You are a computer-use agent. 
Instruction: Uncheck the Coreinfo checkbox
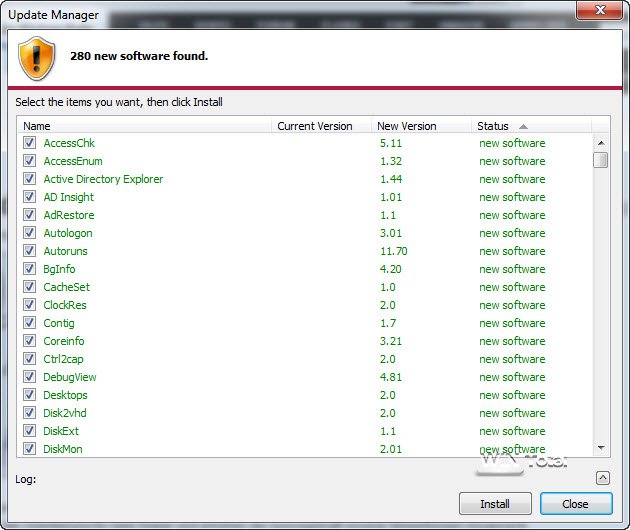pos(29,341)
